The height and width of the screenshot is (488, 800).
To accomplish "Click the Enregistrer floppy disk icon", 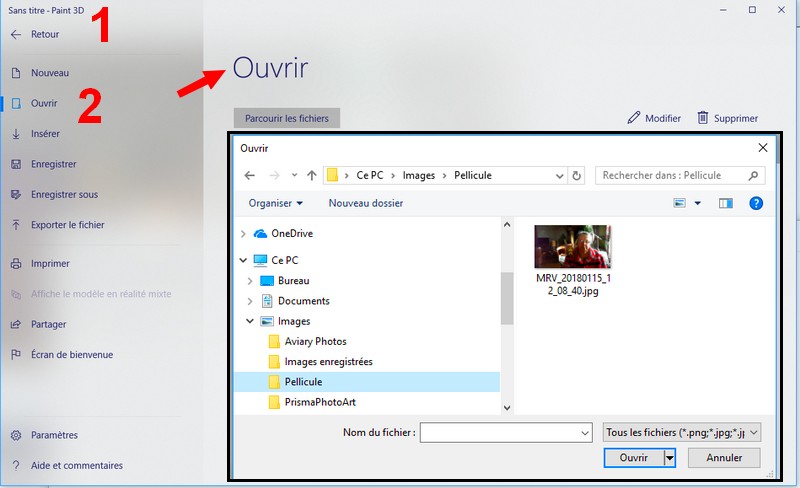I will pos(16,164).
